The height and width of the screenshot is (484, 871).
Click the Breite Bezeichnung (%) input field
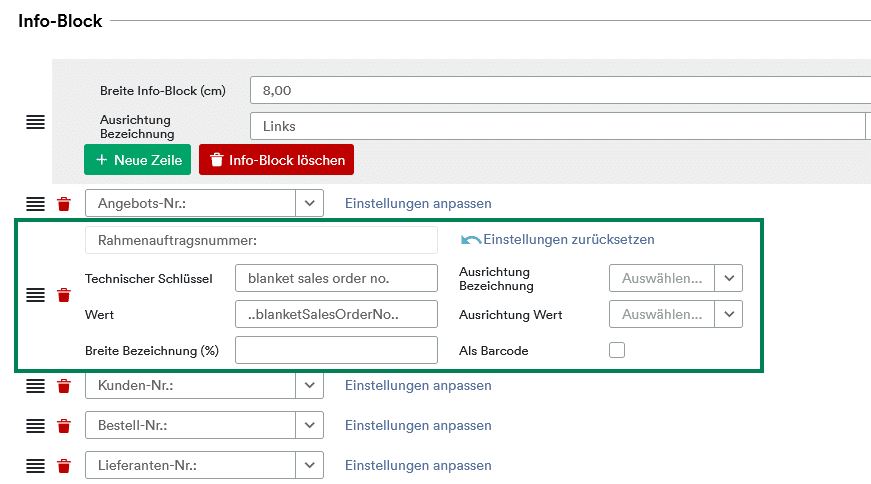pyautogui.click(x=336, y=350)
